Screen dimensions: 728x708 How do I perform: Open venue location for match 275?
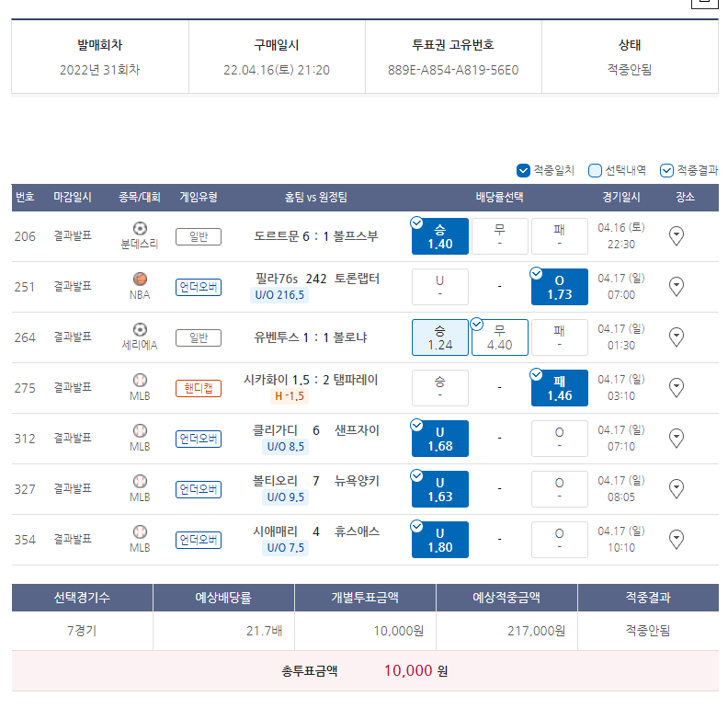coord(676,388)
